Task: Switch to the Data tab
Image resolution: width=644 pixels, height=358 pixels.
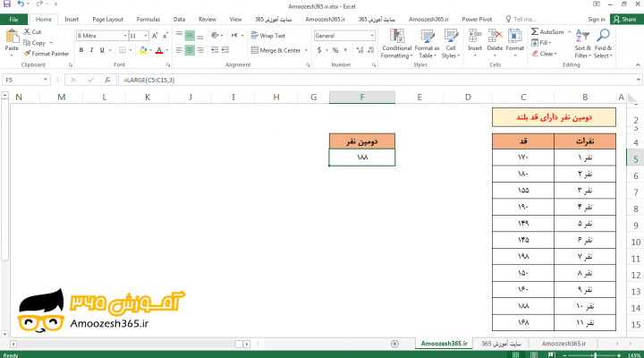Action: tap(179, 20)
